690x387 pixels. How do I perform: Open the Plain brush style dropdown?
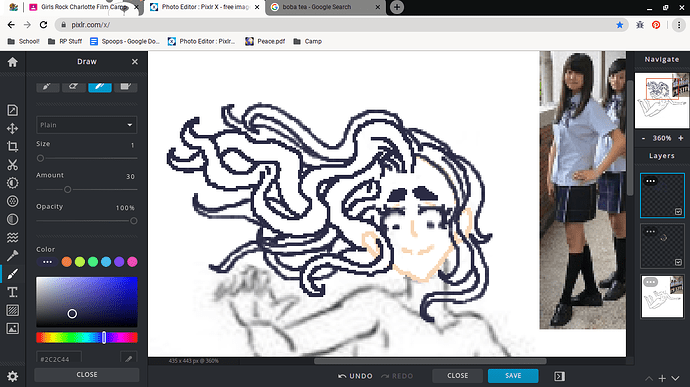point(87,125)
